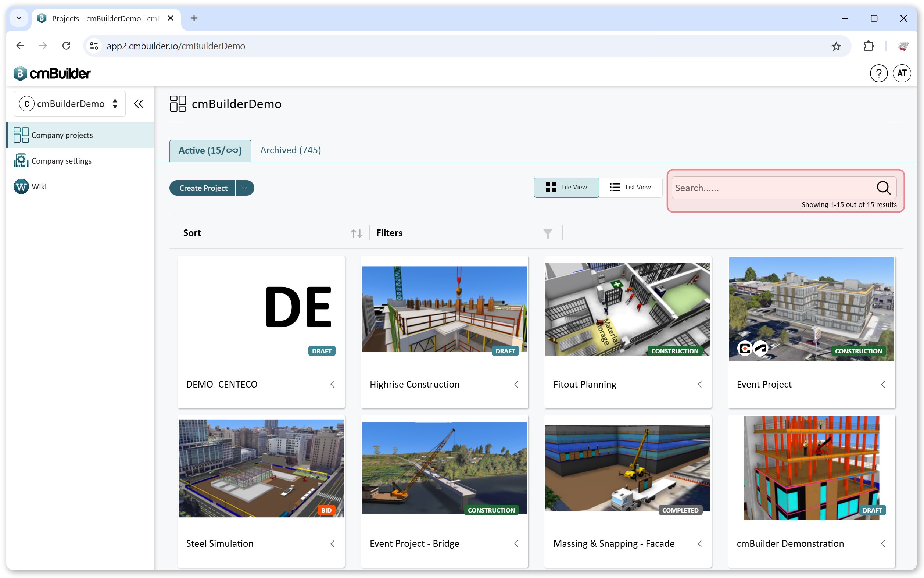Open the Event Project building thumbnail
Viewport: 924px width, 578px height.
(811, 309)
